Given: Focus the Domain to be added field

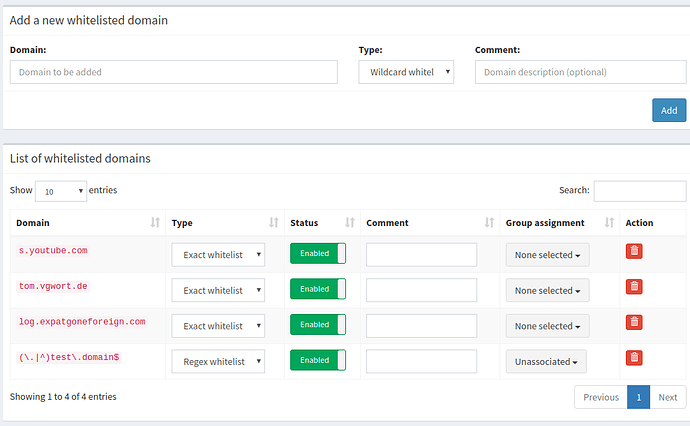Looking at the screenshot, I should (x=174, y=72).
